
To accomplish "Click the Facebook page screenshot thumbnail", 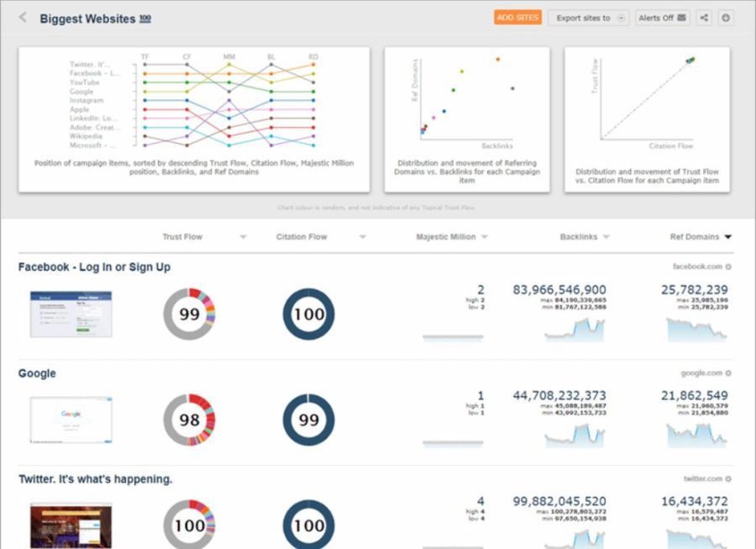I will click(71, 314).
